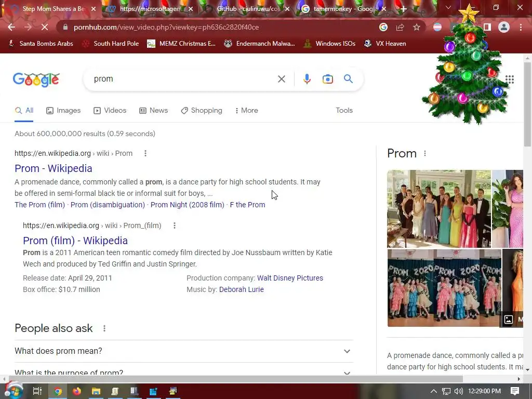Select the News search tab
532x399 pixels.
(x=154, y=111)
